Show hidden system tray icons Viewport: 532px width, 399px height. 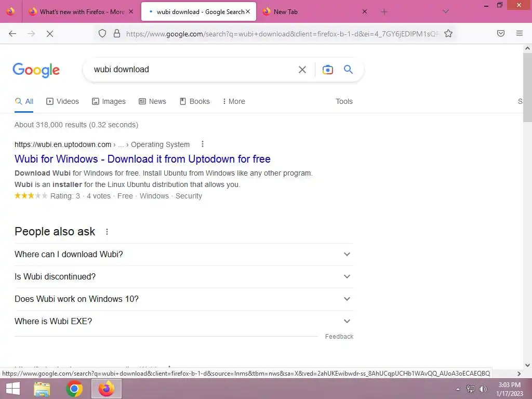click(458, 389)
